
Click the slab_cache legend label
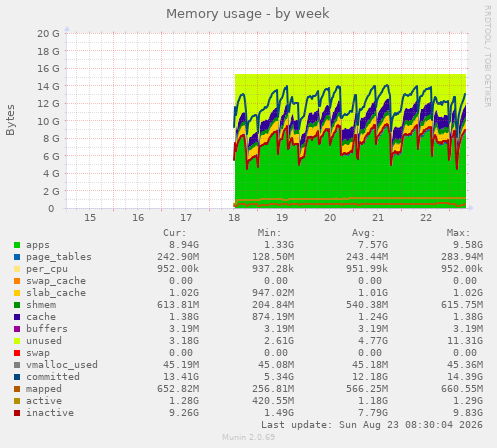pyautogui.click(x=56, y=293)
